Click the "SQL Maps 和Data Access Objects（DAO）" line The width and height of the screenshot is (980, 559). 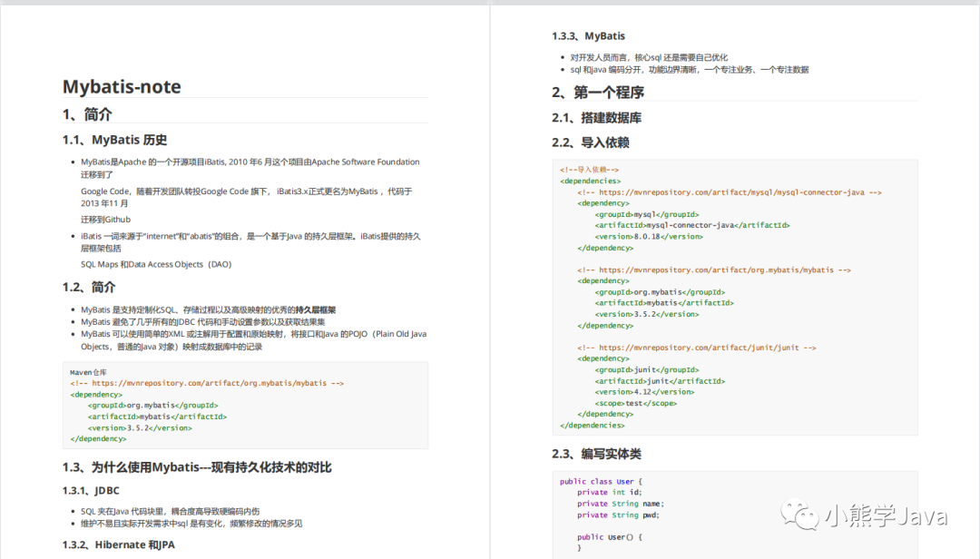click(x=156, y=264)
